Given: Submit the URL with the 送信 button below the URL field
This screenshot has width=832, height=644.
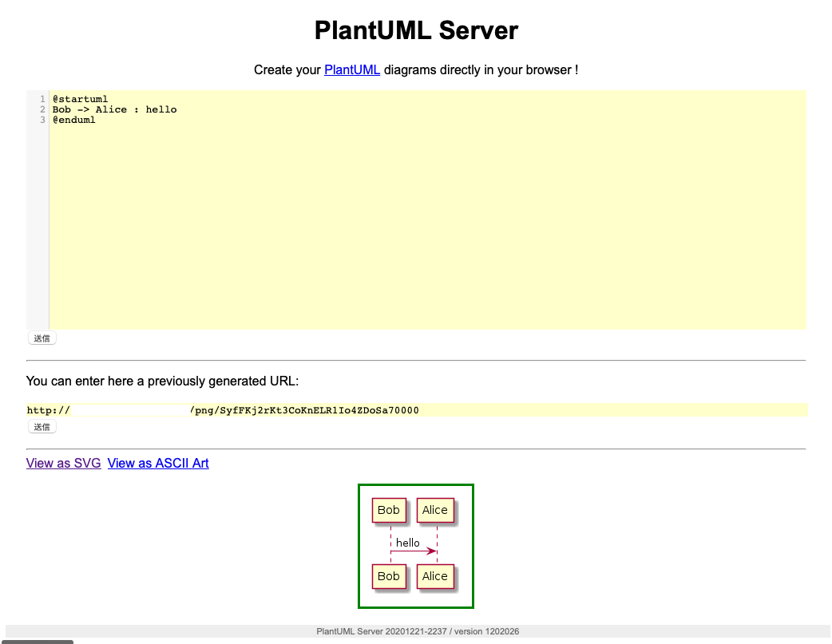Looking at the screenshot, I should click(42, 426).
